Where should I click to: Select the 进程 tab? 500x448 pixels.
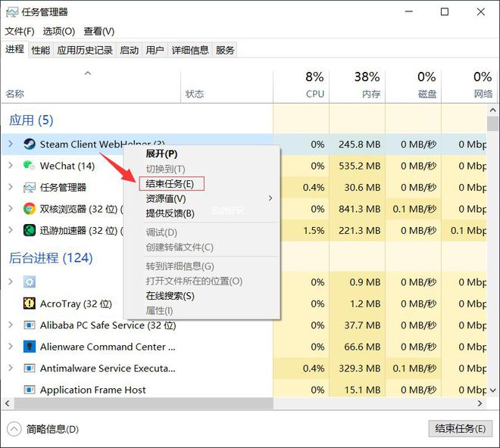click(14, 49)
